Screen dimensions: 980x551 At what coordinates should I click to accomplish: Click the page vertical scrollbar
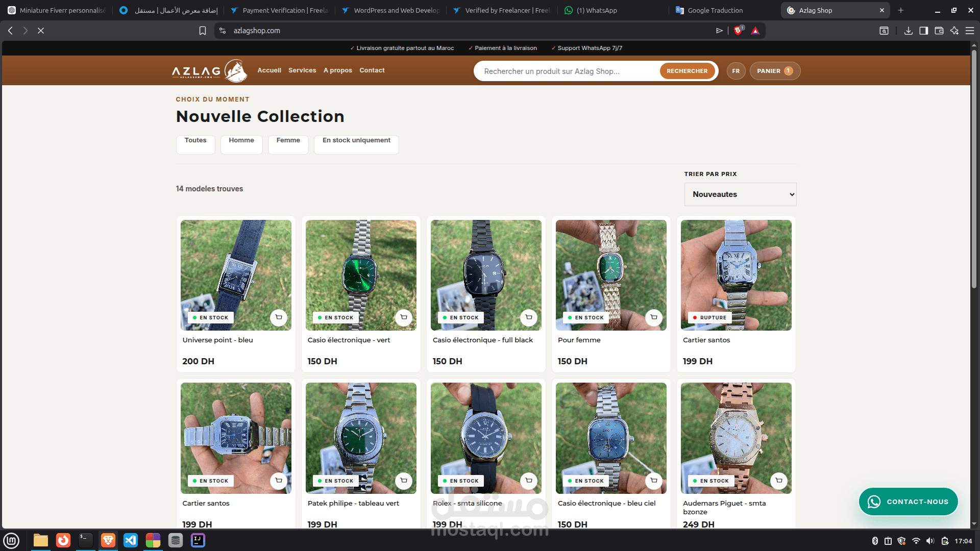coord(974,168)
